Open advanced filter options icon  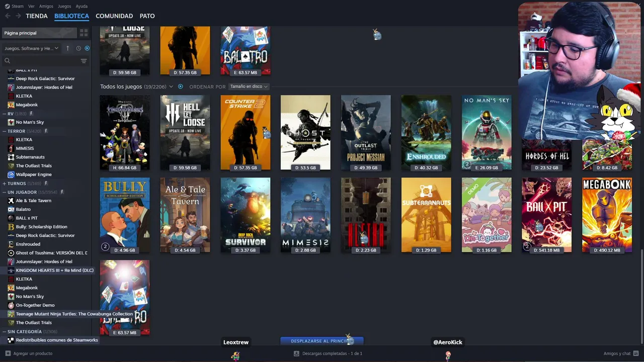tap(84, 61)
